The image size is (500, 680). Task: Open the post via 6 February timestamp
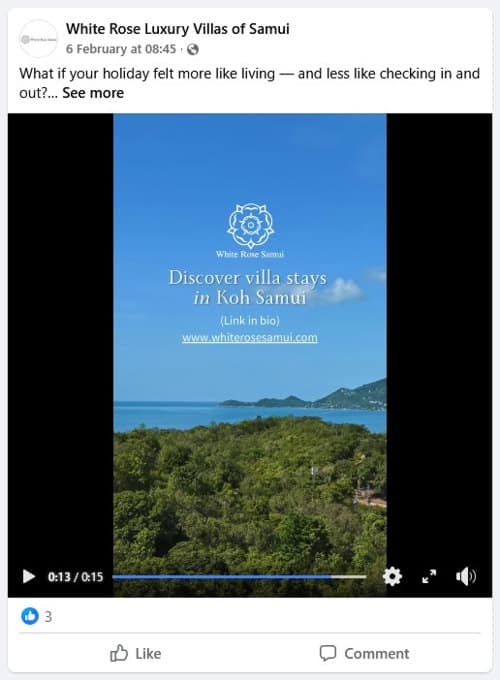pyautogui.click(x=121, y=49)
